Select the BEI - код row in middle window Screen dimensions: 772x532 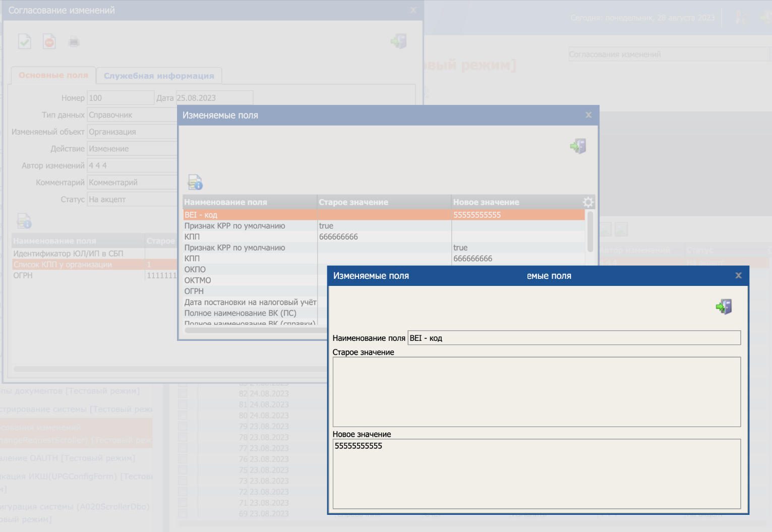click(x=384, y=215)
